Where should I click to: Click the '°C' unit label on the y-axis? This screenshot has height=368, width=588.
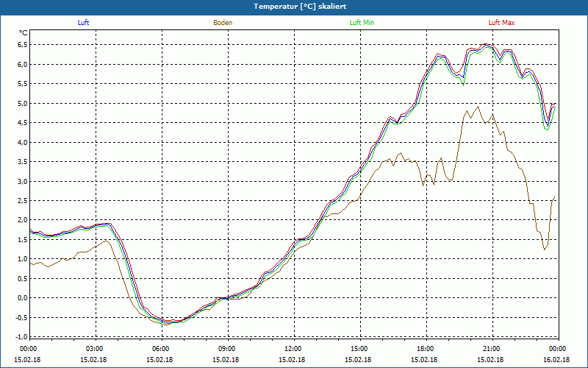(x=24, y=33)
